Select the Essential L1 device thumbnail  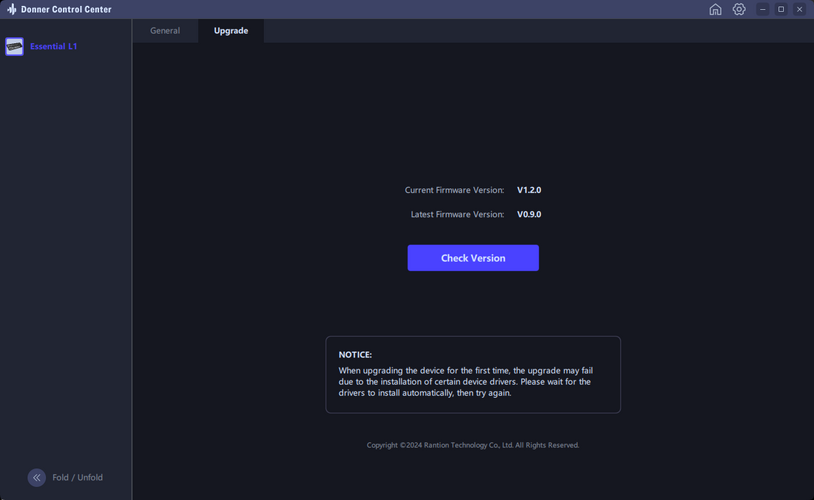click(15, 46)
